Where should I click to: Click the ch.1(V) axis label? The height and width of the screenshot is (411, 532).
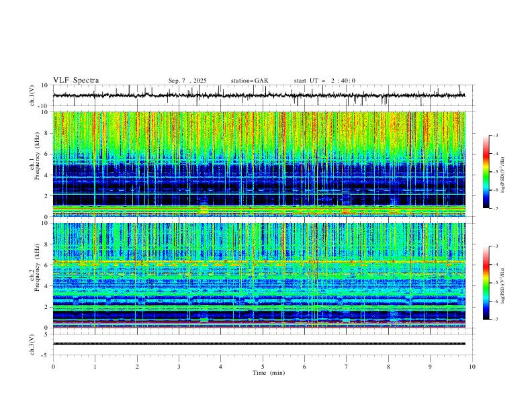coord(32,95)
